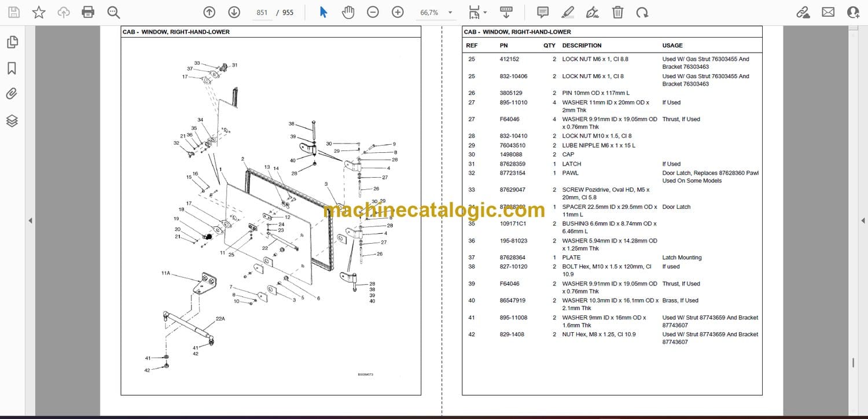Select part number 76043510
Screen dimensions: 868x419
(513, 145)
